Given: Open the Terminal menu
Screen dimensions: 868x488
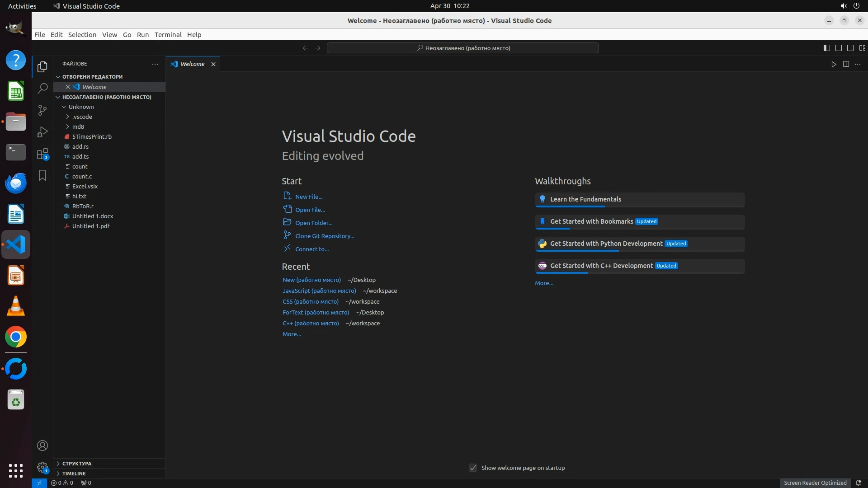Looking at the screenshot, I should click(x=168, y=35).
